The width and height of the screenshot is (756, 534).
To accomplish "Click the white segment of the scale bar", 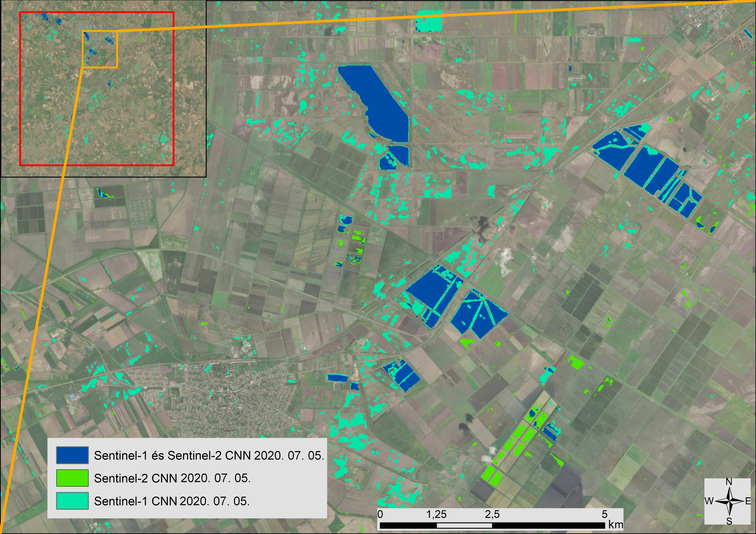I will pos(464,525).
